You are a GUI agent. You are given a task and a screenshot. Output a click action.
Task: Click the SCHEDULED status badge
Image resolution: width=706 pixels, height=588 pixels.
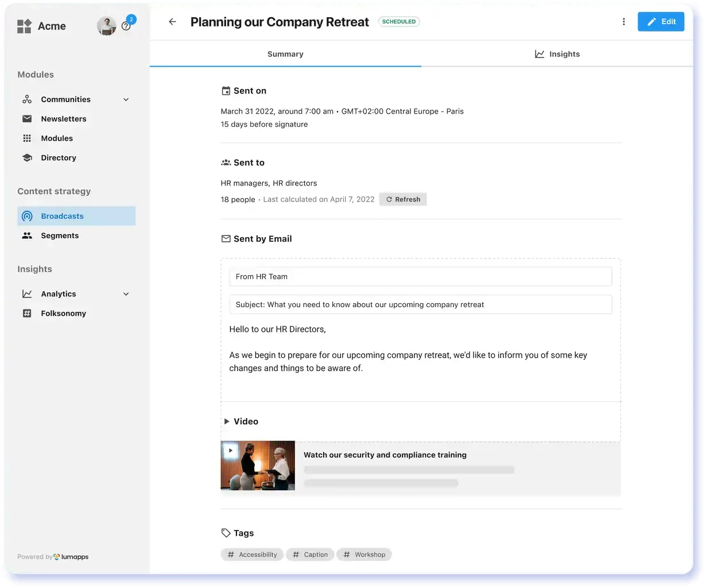[x=399, y=22]
